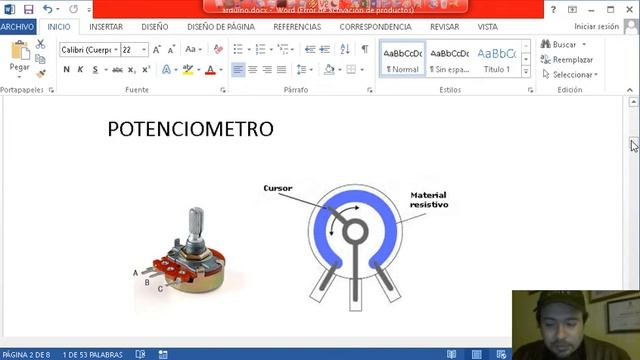
Task: Open the font name dropdown
Action: (x=116, y=50)
